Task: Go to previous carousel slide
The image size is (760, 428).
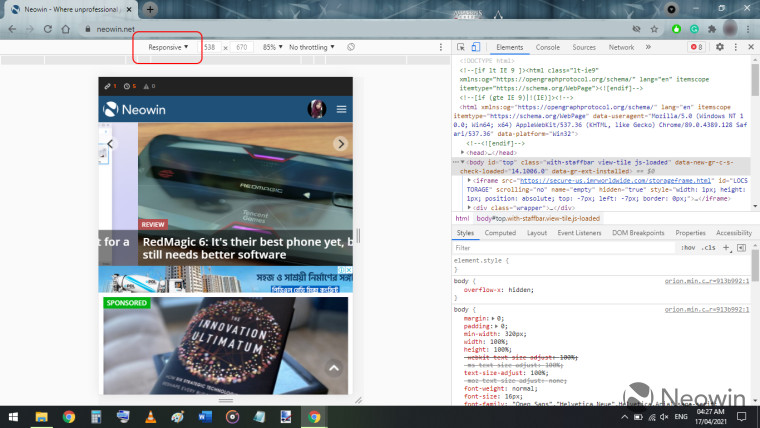Action: pyautogui.click(x=111, y=144)
